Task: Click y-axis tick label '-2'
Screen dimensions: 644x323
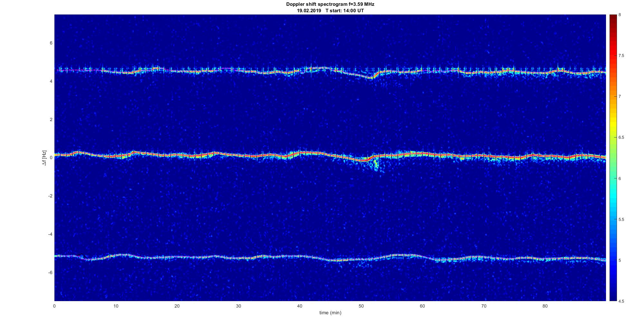Action: (x=50, y=196)
